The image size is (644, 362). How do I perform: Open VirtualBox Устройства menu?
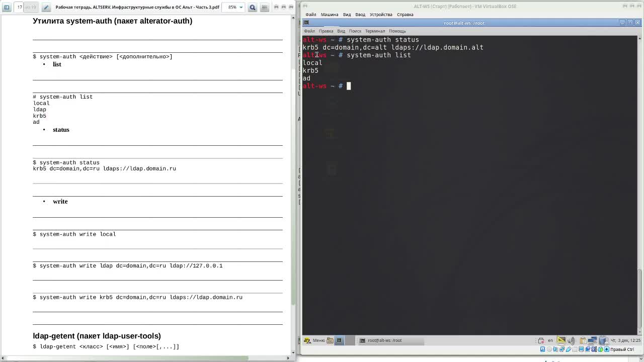pos(381,15)
